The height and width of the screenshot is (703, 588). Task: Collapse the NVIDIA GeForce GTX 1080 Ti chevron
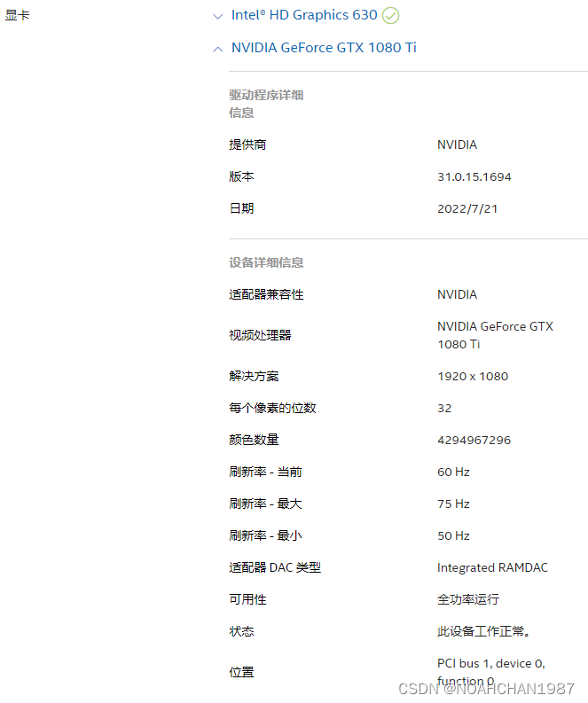[x=218, y=49]
